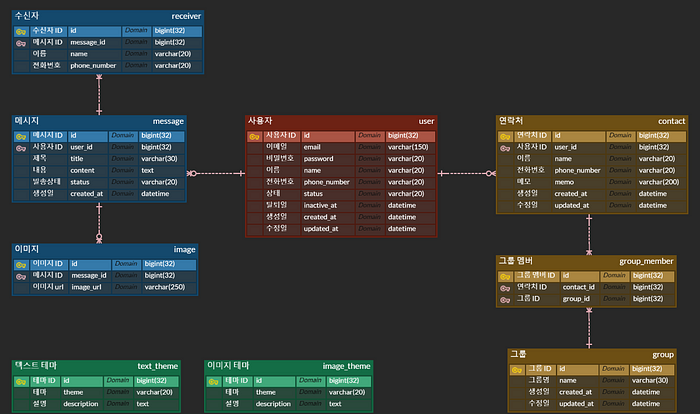Select the contact-to-group_member relationship line
This screenshot has height=414, width=700.
click(x=589, y=235)
